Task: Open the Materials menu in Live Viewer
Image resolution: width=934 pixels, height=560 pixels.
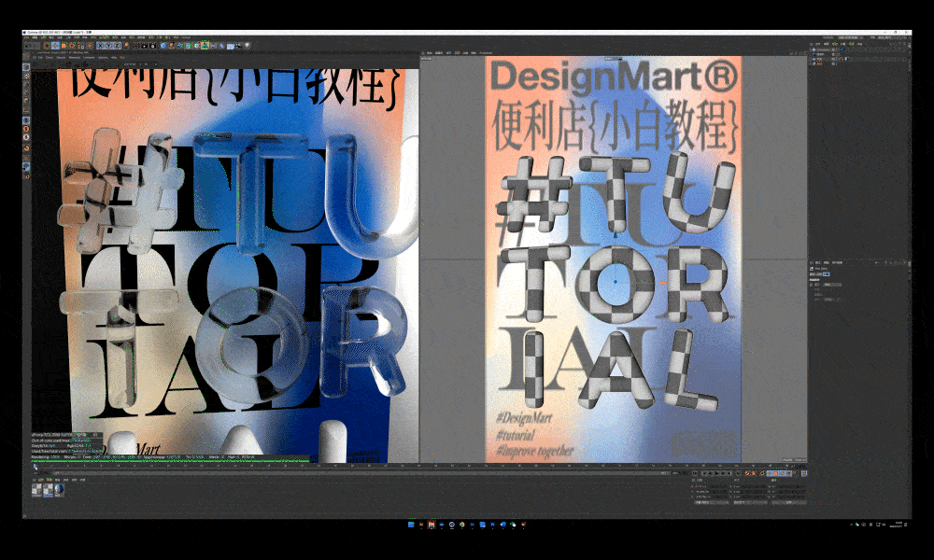Action: pyautogui.click(x=75, y=58)
